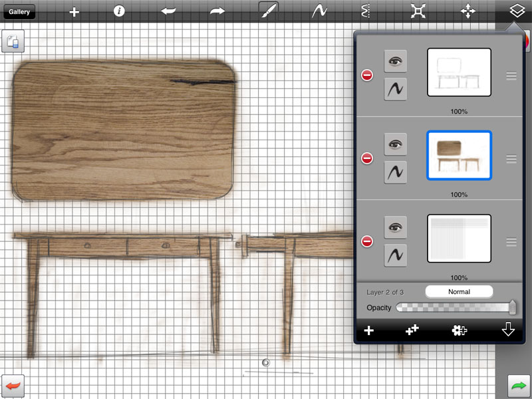Screen dimensions: 532x399
Task: Click the reorder handle of middle layer
Action: point(511,159)
